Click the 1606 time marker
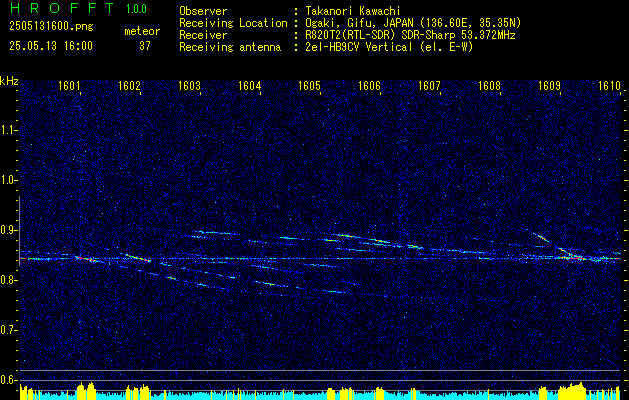 coord(369,86)
